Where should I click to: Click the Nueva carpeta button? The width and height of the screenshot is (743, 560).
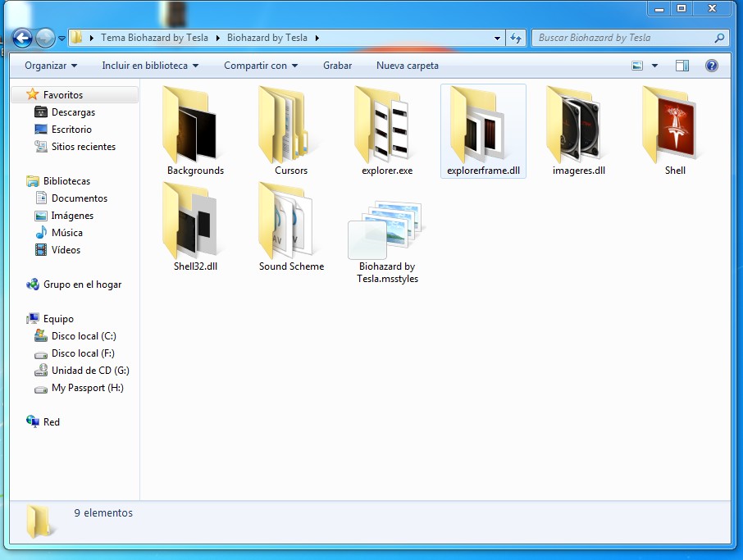[x=408, y=66]
